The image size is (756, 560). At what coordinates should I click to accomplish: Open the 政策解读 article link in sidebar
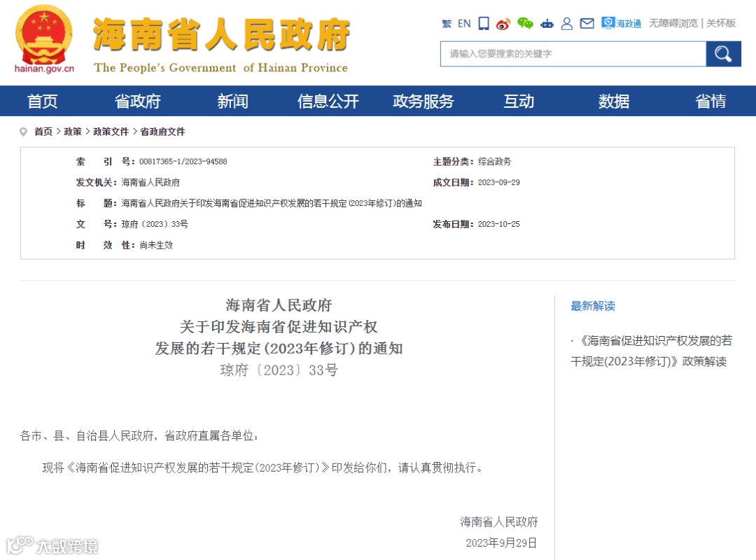click(x=652, y=351)
